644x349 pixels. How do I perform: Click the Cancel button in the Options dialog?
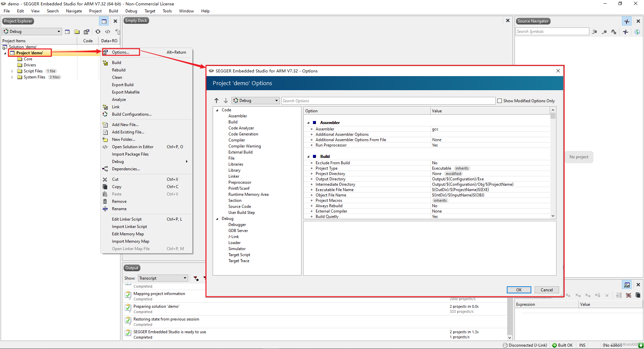(x=546, y=290)
